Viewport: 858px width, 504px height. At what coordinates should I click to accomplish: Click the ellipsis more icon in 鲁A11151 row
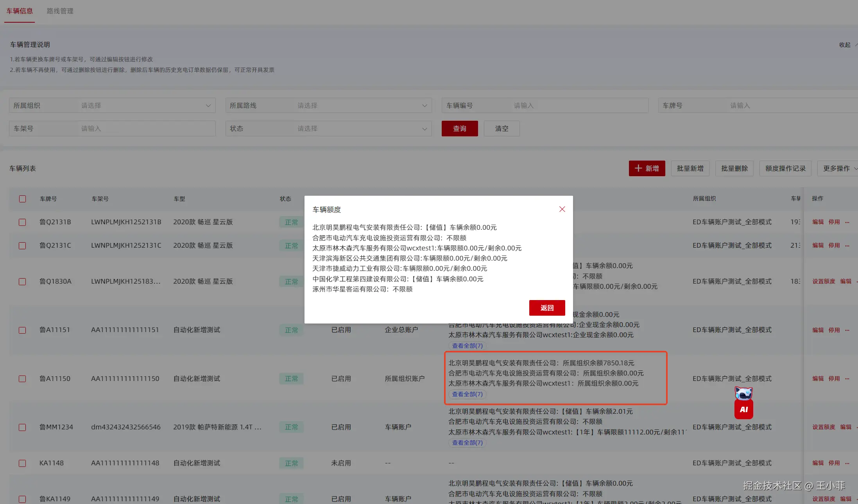847,330
